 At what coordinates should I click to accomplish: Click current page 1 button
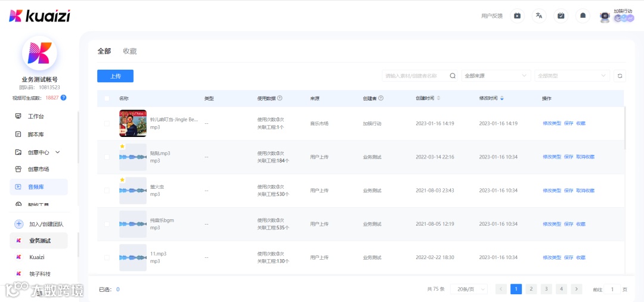point(516,289)
